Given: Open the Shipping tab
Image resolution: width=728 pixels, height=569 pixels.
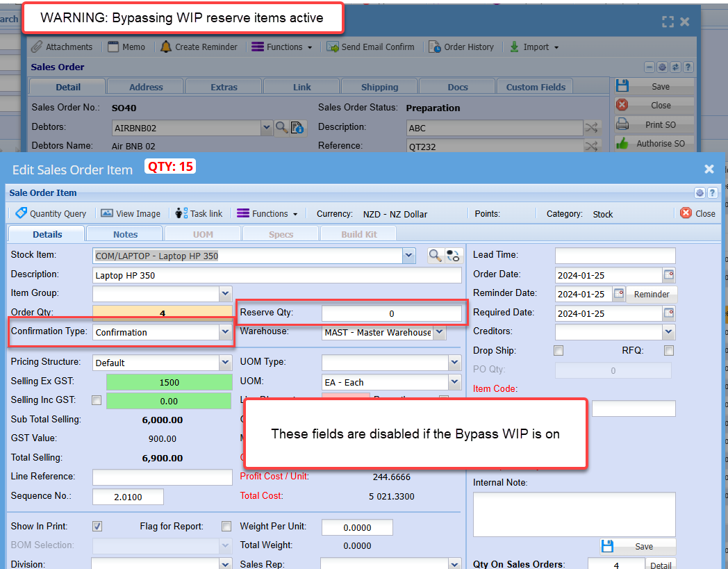Looking at the screenshot, I should coord(380,87).
